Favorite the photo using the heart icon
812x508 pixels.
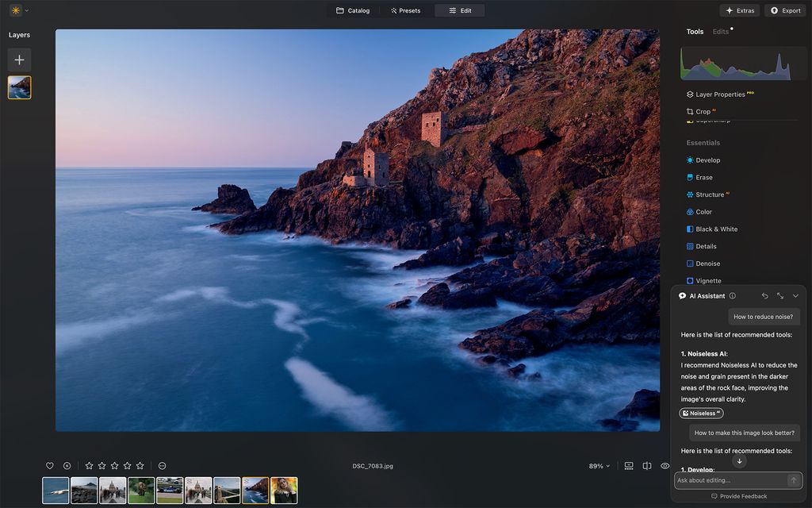[49, 466]
